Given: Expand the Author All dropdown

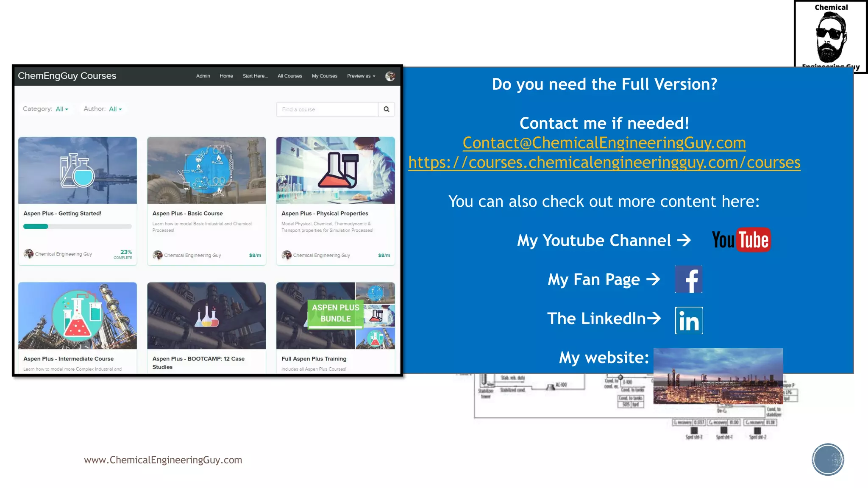Looking at the screenshot, I should pyautogui.click(x=115, y=109).
